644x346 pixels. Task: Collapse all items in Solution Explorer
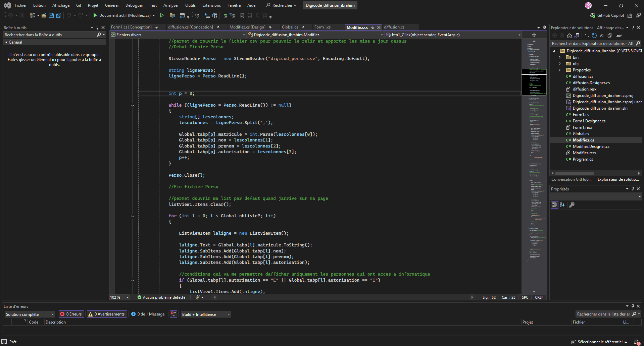click(x=602, y=36)
